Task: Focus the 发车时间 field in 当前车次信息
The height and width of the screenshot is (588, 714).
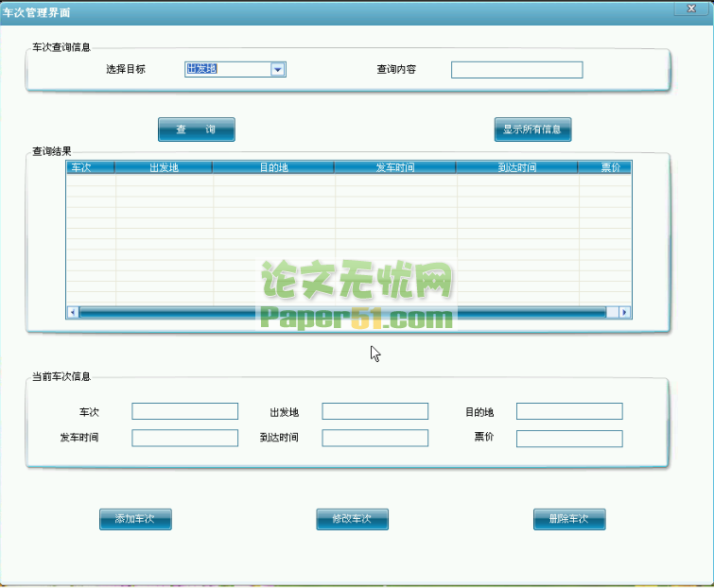Action: pyautogui.click(x=184, y=438)
